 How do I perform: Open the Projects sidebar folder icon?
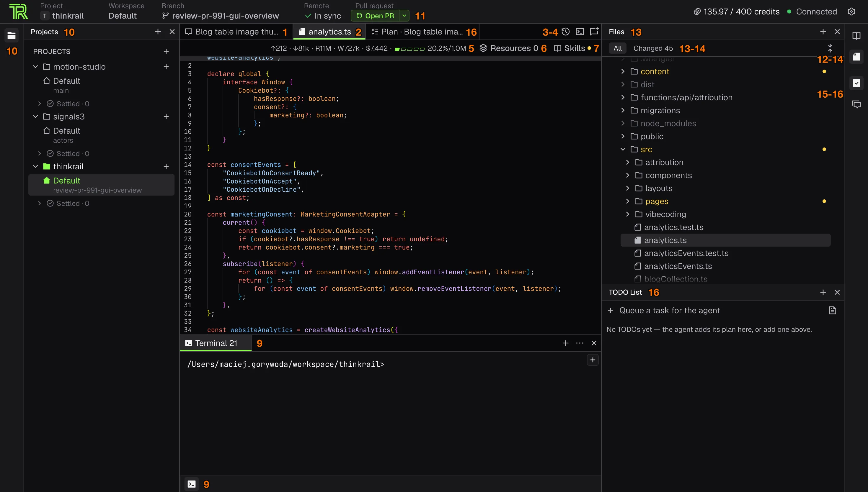point(12,35)
